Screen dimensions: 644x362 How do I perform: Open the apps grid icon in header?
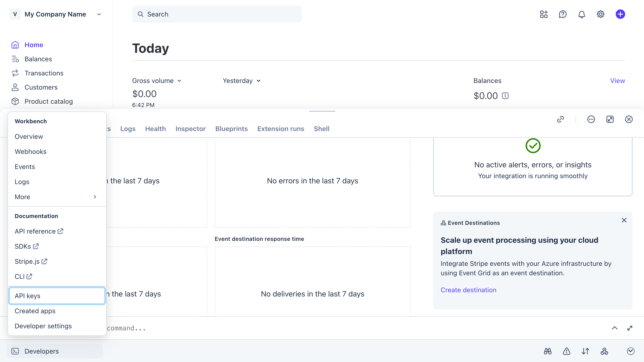(x=544, y=14)
